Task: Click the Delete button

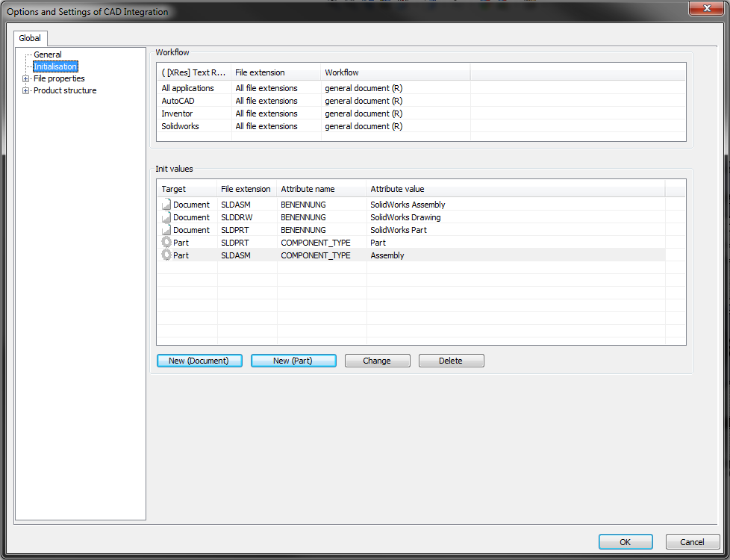Action: pyautogui.click(x=451, y=361)
